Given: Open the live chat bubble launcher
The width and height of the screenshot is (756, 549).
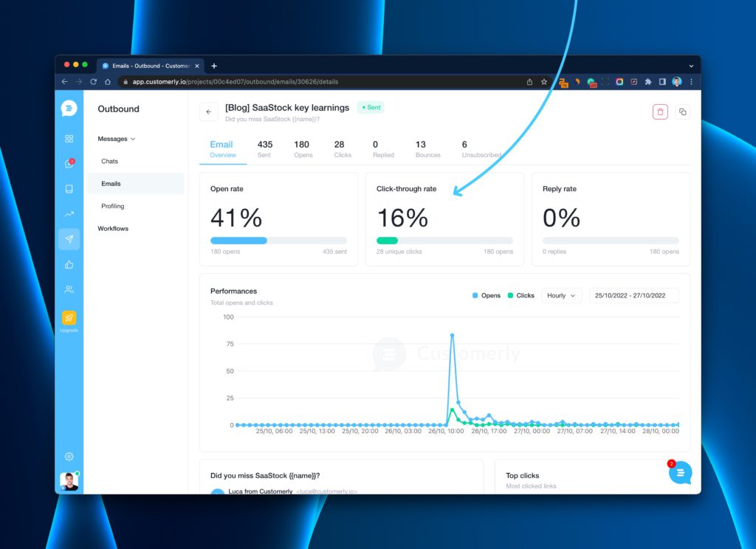Looking at the screenshot, I should pyautogui.click(x=680, y=473).
